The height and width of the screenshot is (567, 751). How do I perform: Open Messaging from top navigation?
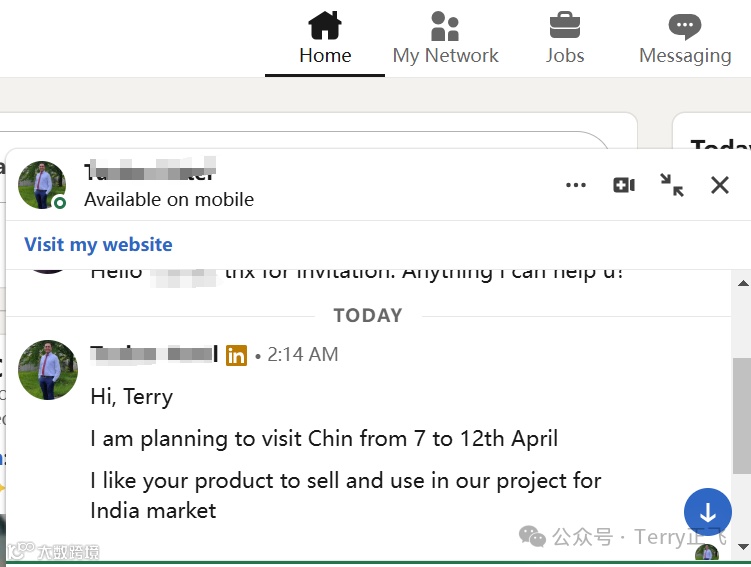685,39
